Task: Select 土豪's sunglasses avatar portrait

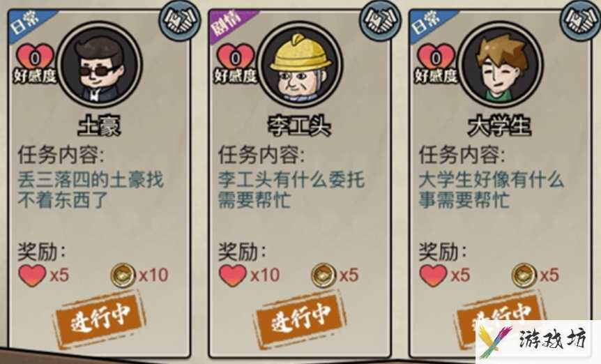Action: click(x=101, y=64)
